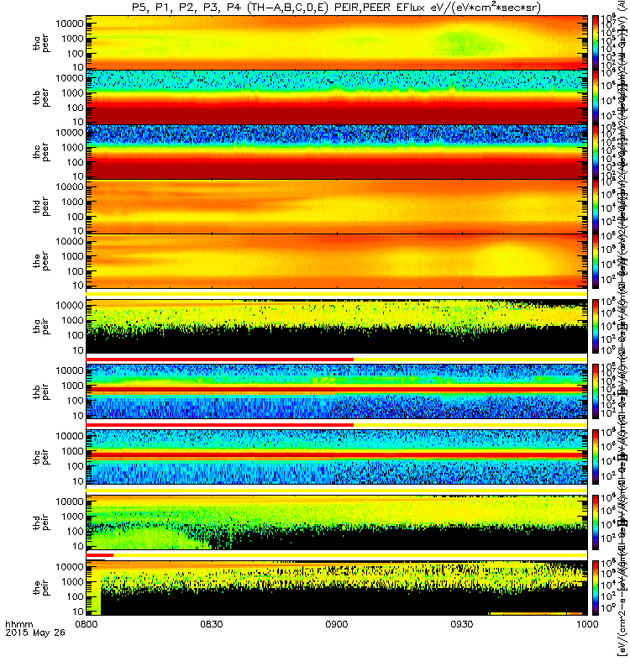Click inside the thb peer spectrogram

pyautogui.click(x=337, y=97)
